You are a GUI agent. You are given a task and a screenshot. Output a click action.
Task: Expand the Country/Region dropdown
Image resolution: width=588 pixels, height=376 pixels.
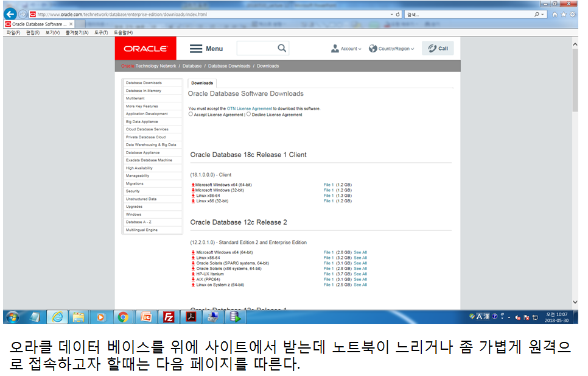click(391, 49)
